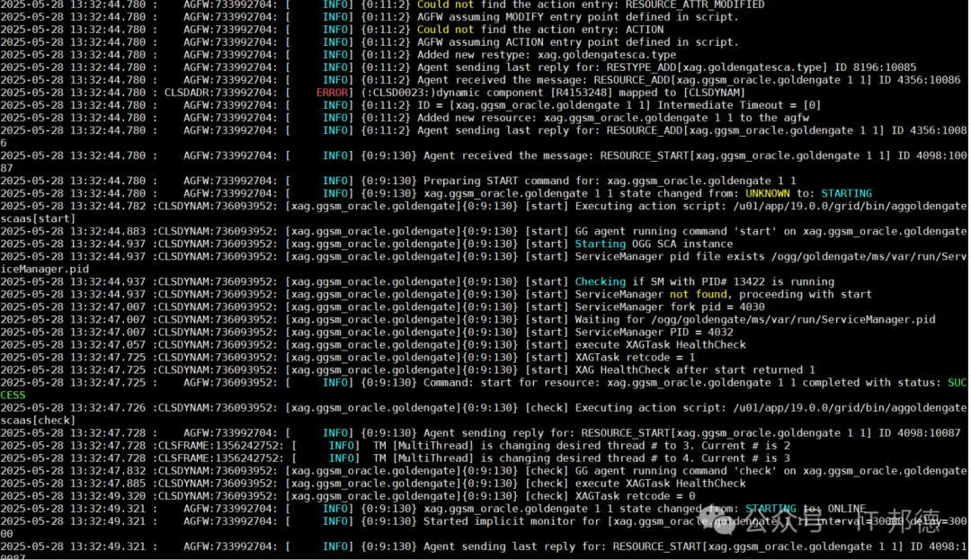The height and width of the screenshot is (560, 971).
Task: Click 'Intermediate Timeout = [0]' text
Action: 739,105
